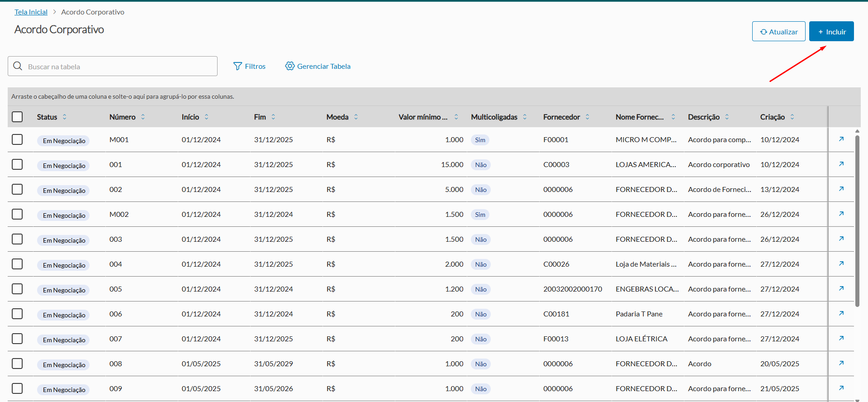Toggle the select-all header checkbox
The height and width of the screenshot is (402, 868).
(17, 117)
